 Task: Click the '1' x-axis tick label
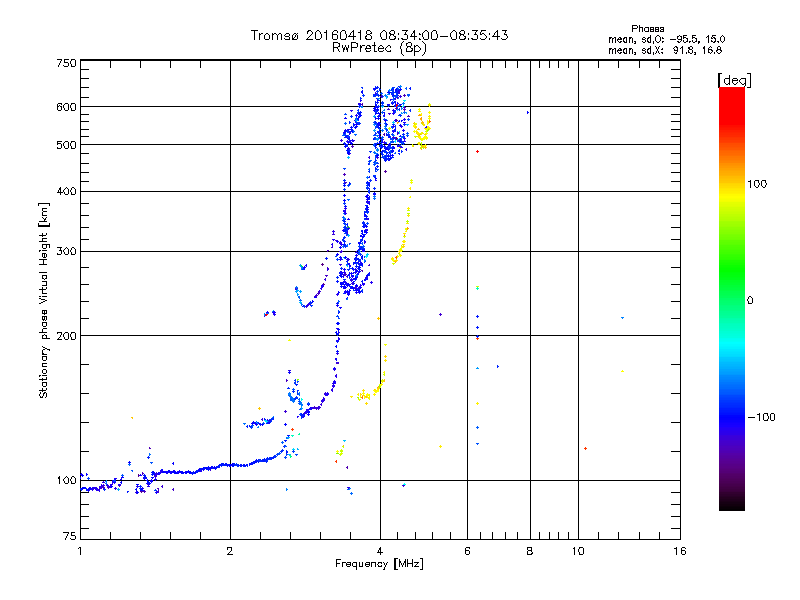pyautogui.click(x=80, y=551)
